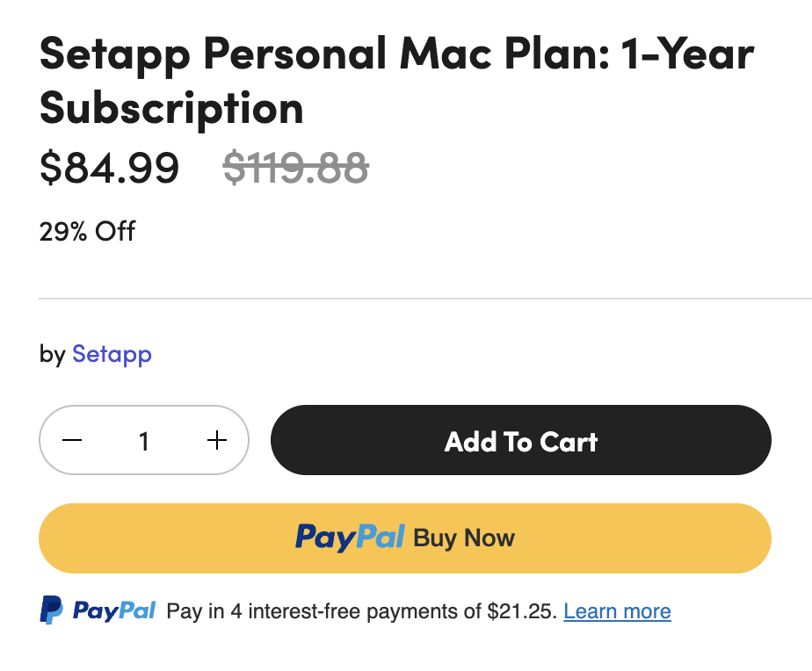This screenshot has height=671, width=812.
Task: Click the $21.25 installment amount
Action: 522,611
